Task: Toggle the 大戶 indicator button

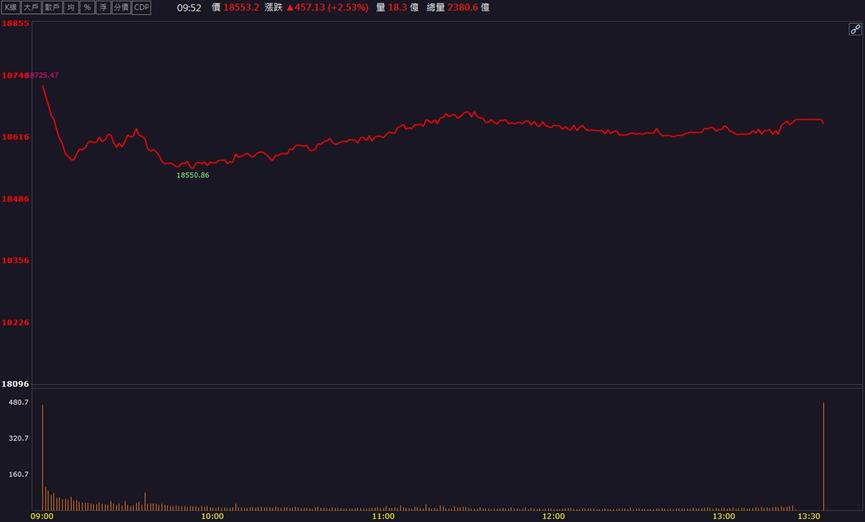Action: click(x=31, y=7)
